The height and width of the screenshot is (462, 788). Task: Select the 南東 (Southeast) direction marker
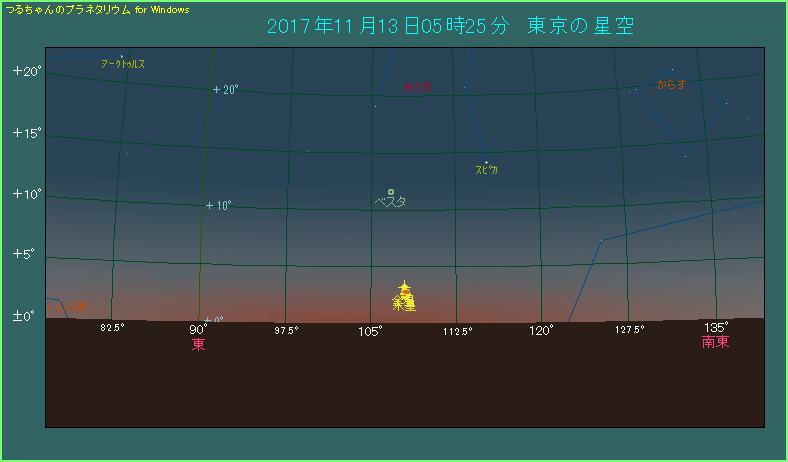[x=715, y=342]
